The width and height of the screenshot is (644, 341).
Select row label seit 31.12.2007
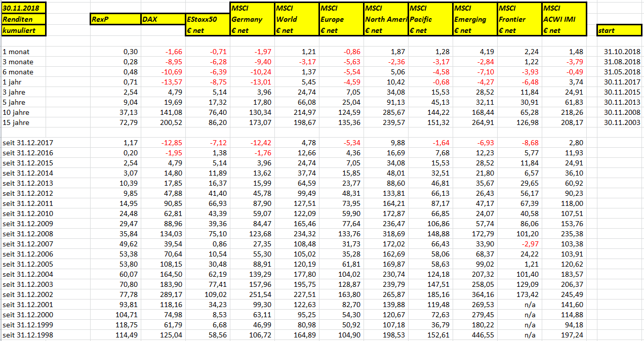point(28,244)
